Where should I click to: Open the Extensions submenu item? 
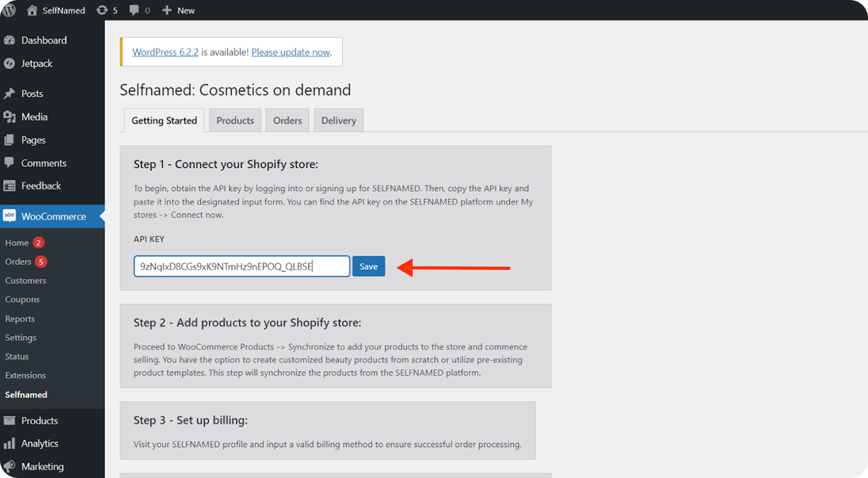[25, 375]
